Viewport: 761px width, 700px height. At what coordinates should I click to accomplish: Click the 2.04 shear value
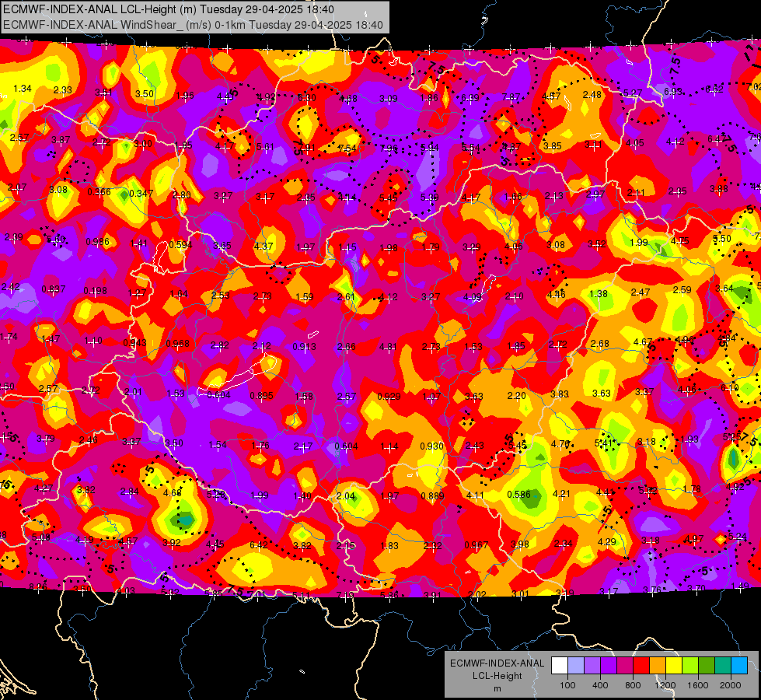tap(346, 496)
